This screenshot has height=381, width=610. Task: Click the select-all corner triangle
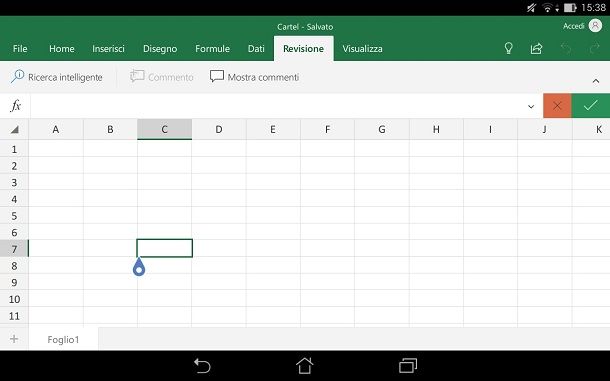(x=14, y=129)
